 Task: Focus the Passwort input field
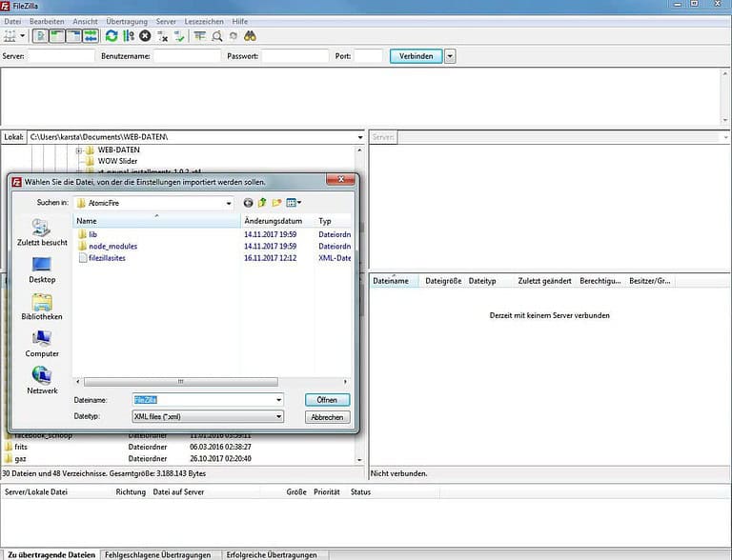tap(295, 56)
